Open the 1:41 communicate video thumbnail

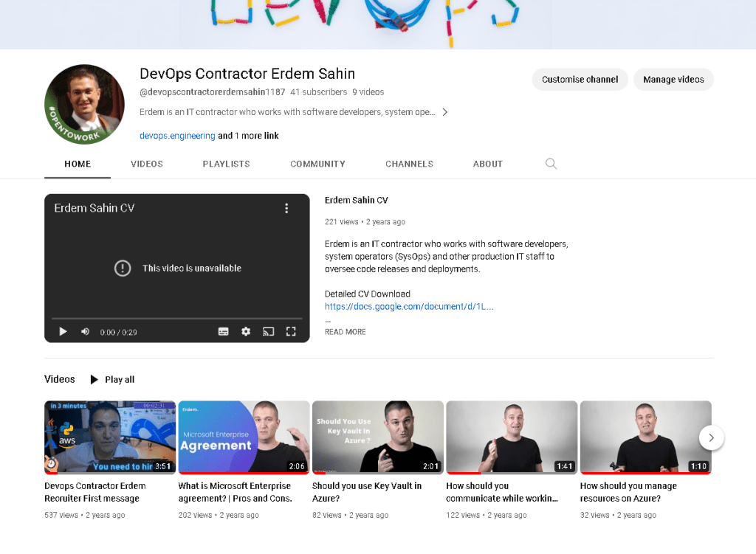tap(512, 437)
